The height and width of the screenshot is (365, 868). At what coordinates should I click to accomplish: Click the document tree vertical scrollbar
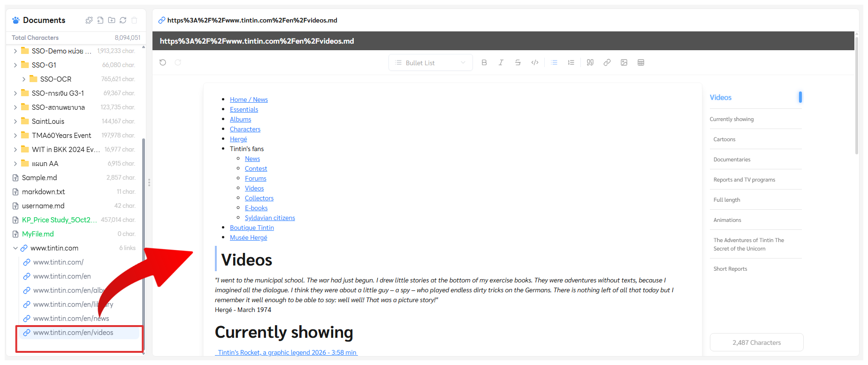click(144, 244)
